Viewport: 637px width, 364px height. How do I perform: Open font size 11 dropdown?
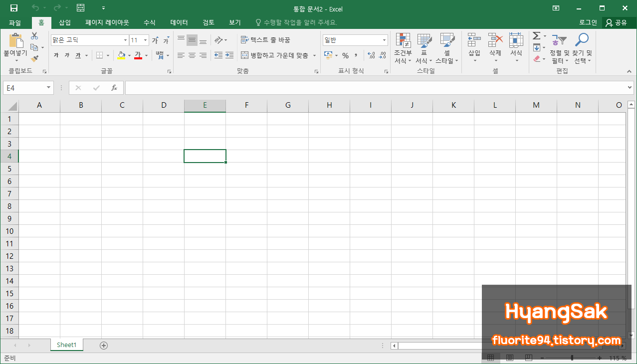click(x=146, y=40)
